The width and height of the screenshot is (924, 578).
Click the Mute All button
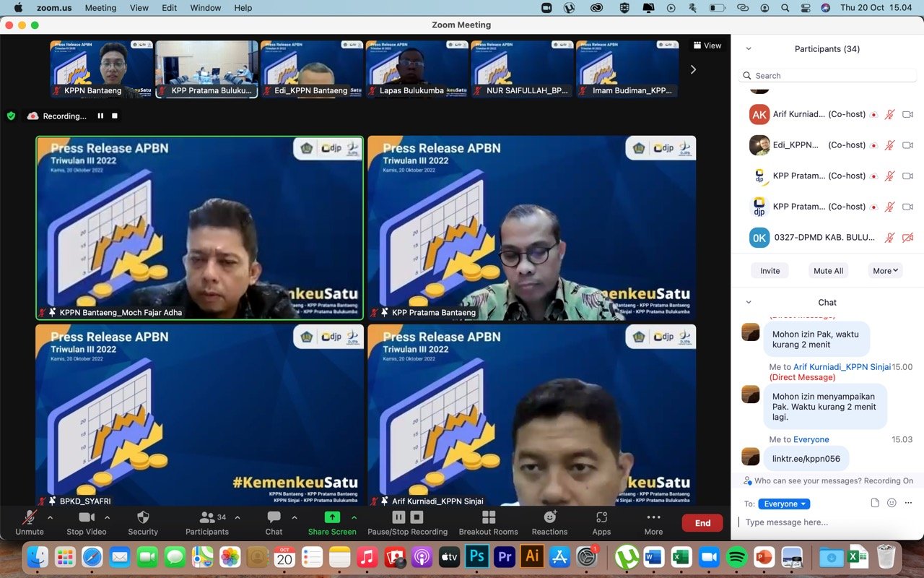[x=828, y=271]
